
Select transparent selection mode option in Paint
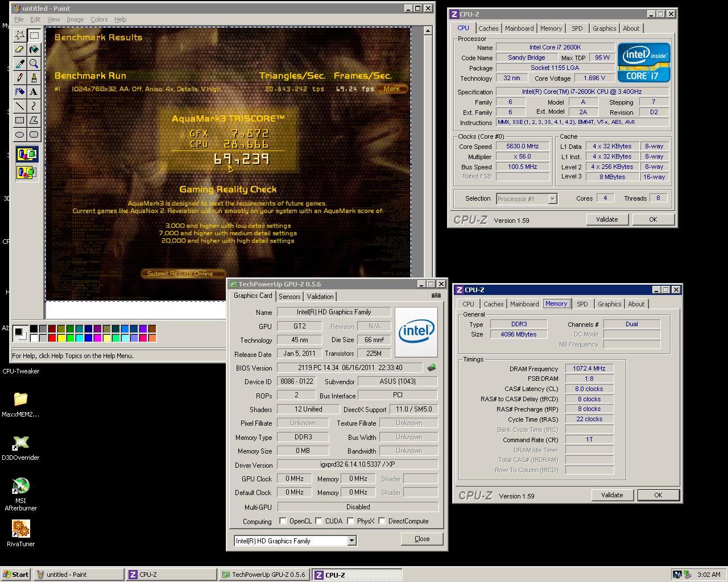pyautogui.click(x=27, y=172)
